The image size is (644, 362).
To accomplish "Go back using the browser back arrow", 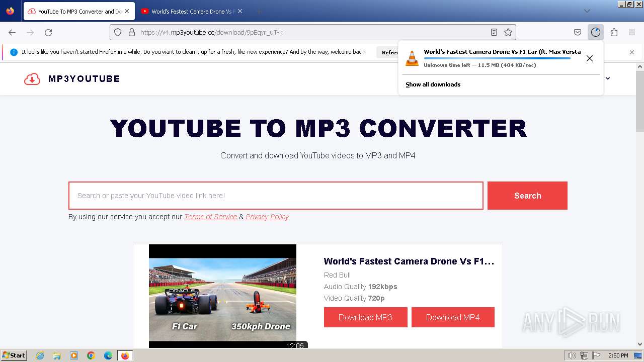I will pyautogui.click(x=12, y=32).
